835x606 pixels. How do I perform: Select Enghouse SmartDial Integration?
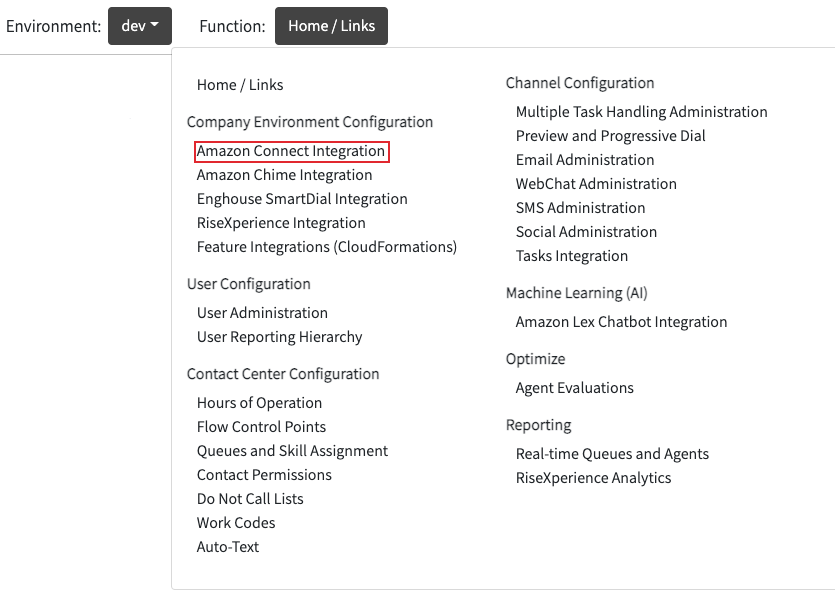pyautogui.click(x=302, y=199)
